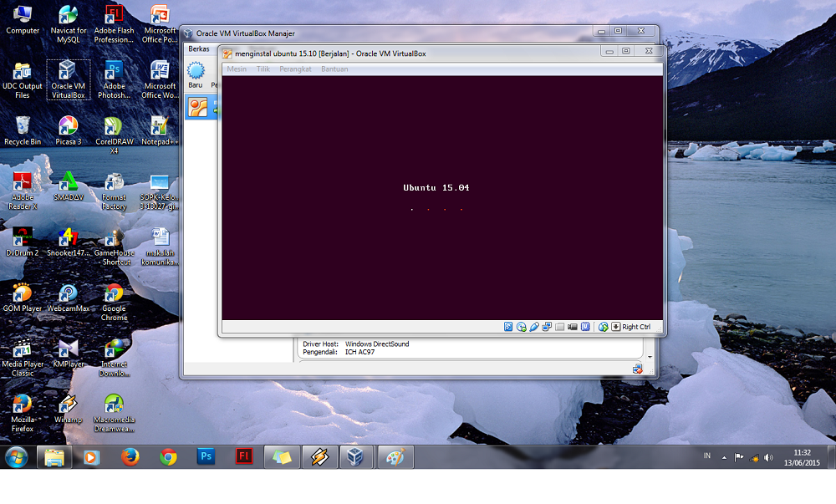Click the mouse integration indicator in VM status bar

tap(604, 327)
